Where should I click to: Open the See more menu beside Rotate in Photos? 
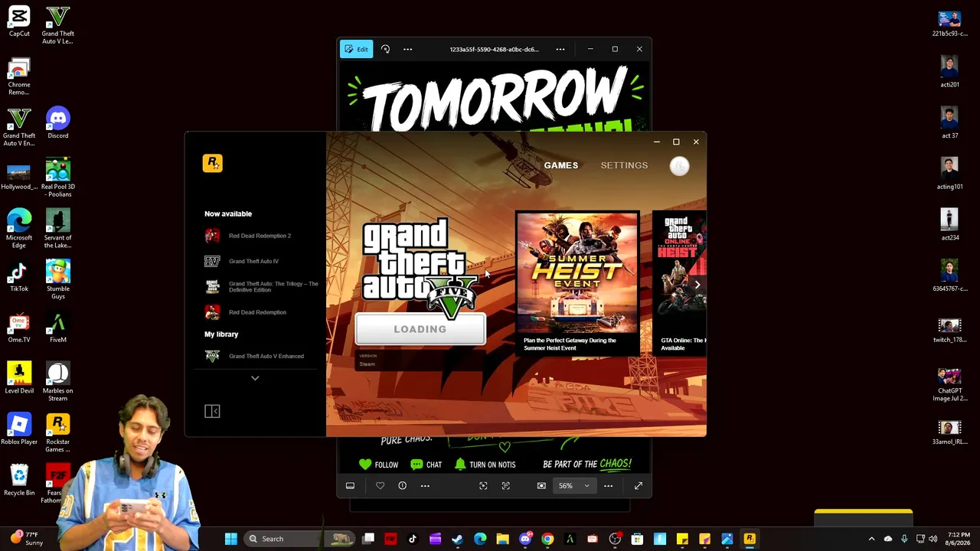407,49
